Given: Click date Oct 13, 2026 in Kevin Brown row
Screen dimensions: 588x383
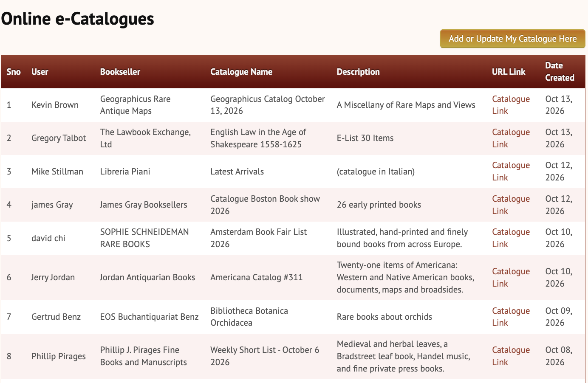Looking at the screenshot, I should tap(559, 105).
